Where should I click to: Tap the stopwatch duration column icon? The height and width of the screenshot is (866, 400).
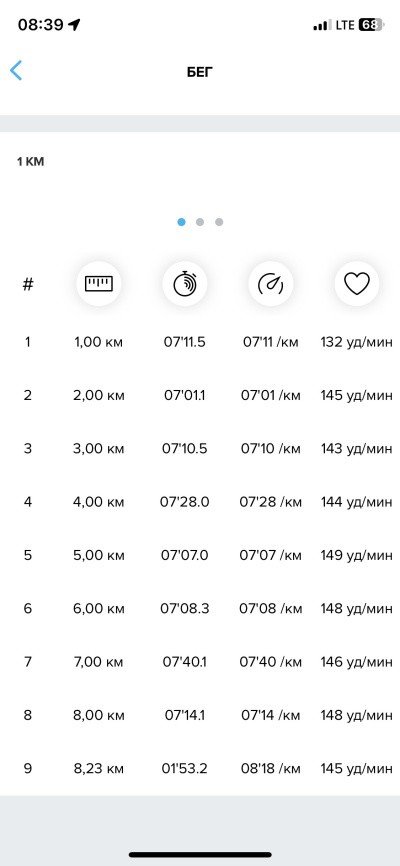click(x=185, y=284)
